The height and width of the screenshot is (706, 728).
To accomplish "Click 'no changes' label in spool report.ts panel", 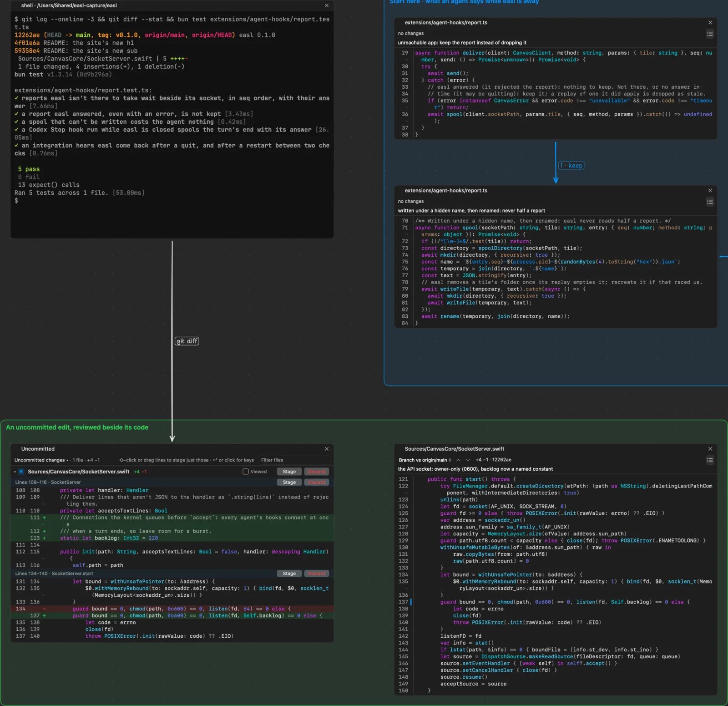I will pyautogui.click(x=411, y=202).
